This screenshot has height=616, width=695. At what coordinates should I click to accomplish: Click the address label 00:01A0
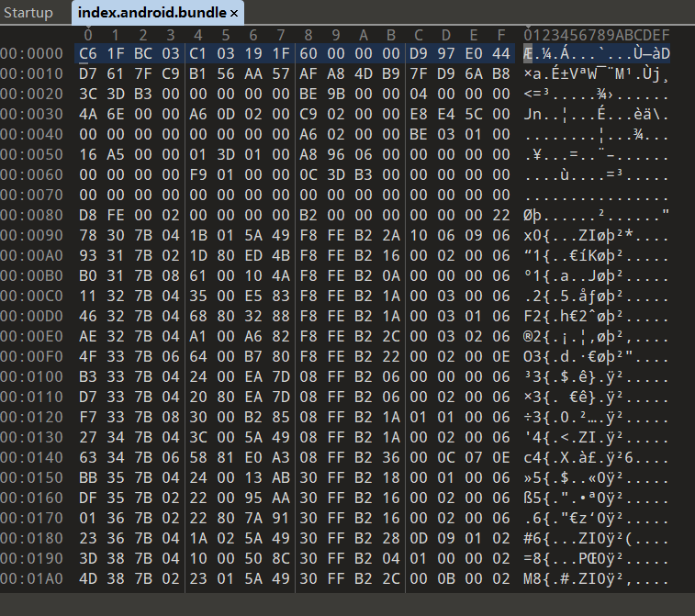coord(31,578)
